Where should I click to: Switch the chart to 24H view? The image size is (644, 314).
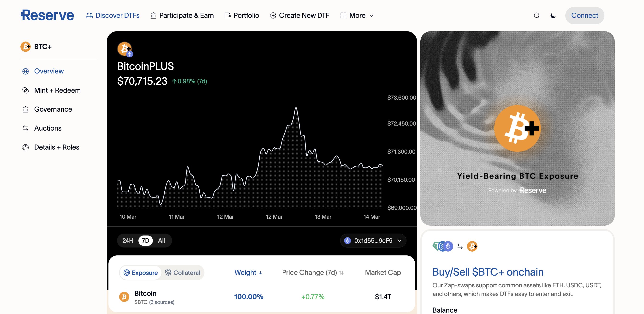pos(128,241)
